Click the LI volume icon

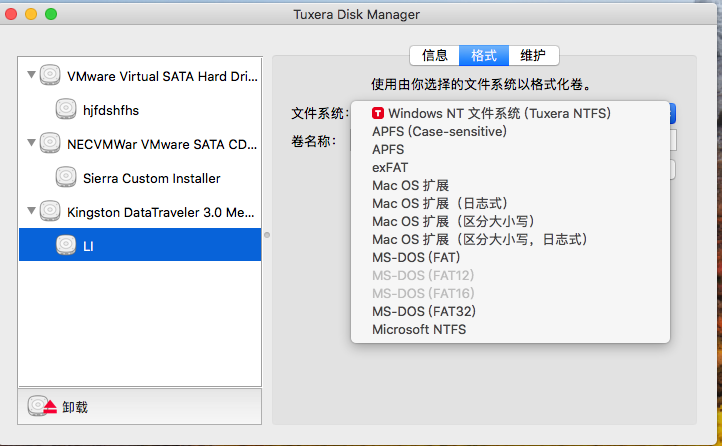[x=66, y=245]
